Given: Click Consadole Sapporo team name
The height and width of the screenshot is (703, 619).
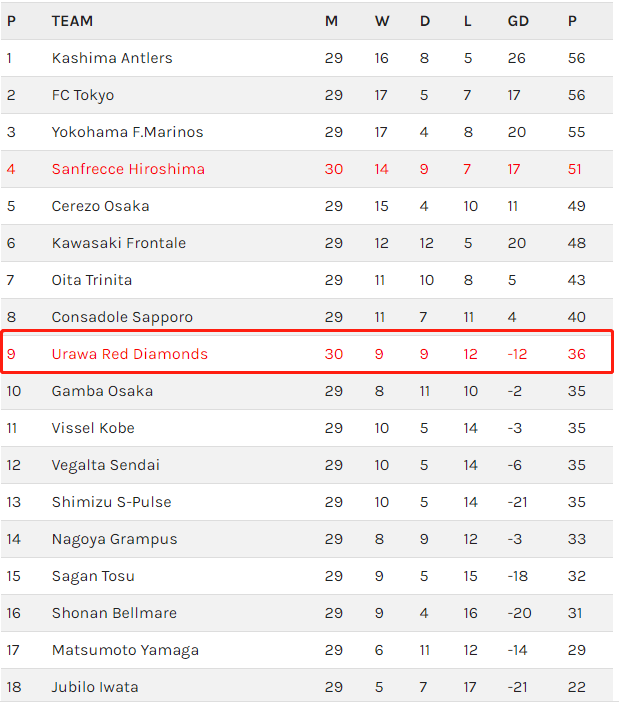Looking at the screenshot, I should (122, 317).
